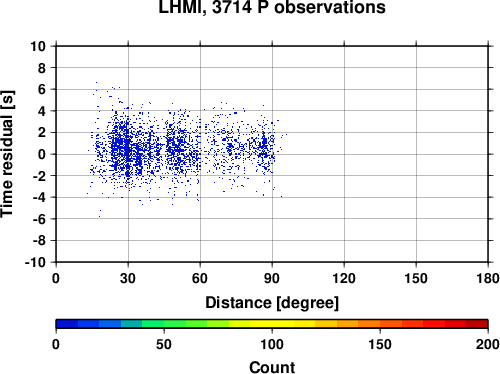Click the yellow segment of the colorbar
The height and width of the screenshot is (374, 500).
(272, 324)
